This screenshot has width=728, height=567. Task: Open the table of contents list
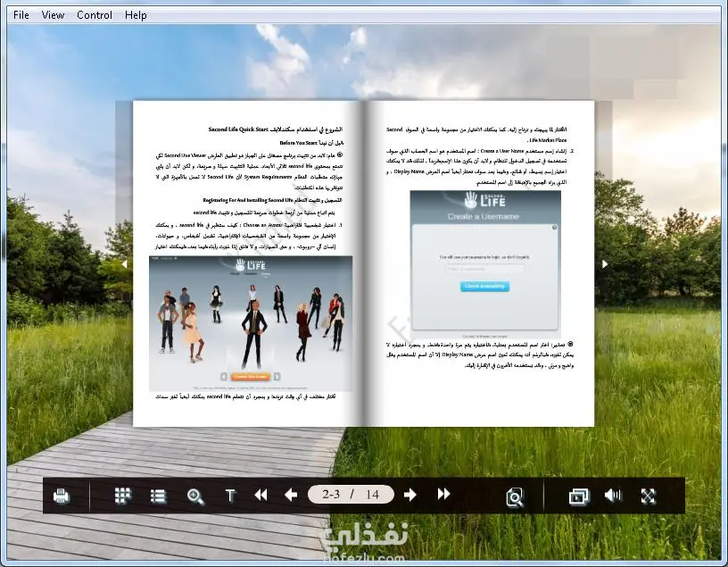158,496
